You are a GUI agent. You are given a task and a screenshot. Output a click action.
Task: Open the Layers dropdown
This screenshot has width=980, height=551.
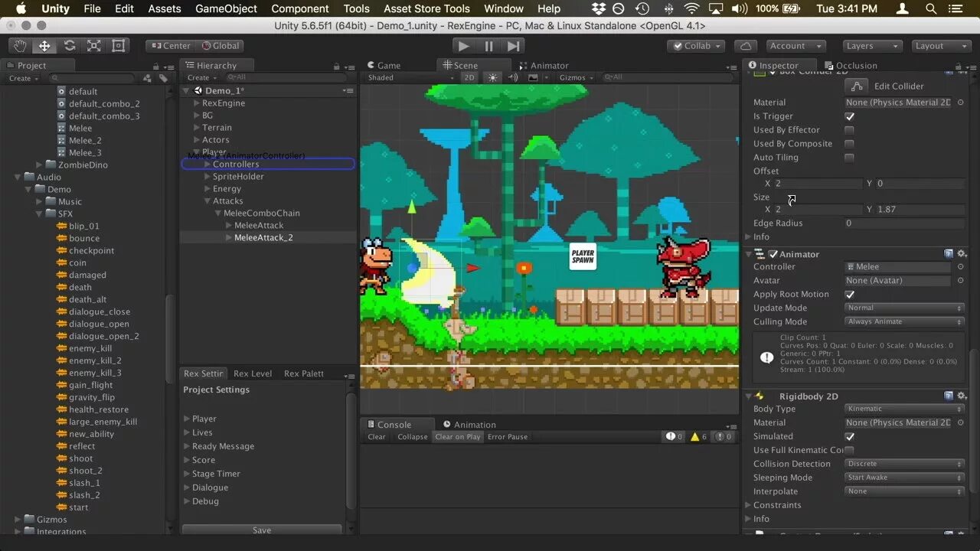(x=871, y=46)
